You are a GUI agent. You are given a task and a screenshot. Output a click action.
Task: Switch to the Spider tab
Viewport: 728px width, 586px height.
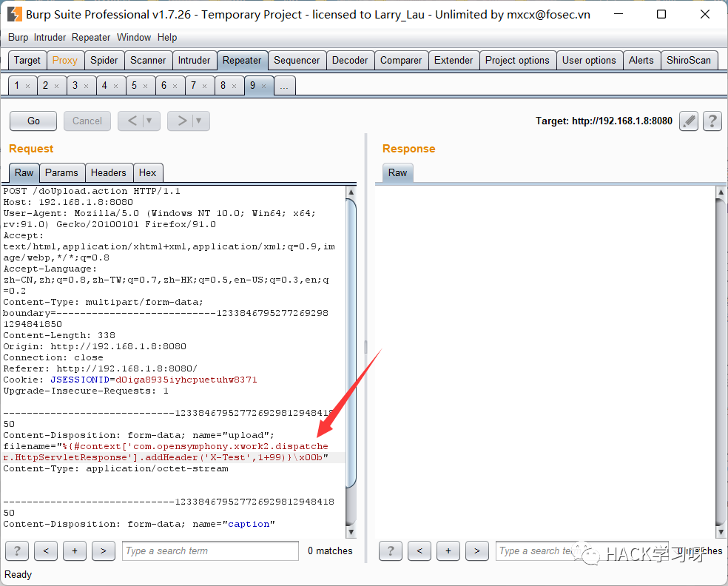[x=104, y=61]
